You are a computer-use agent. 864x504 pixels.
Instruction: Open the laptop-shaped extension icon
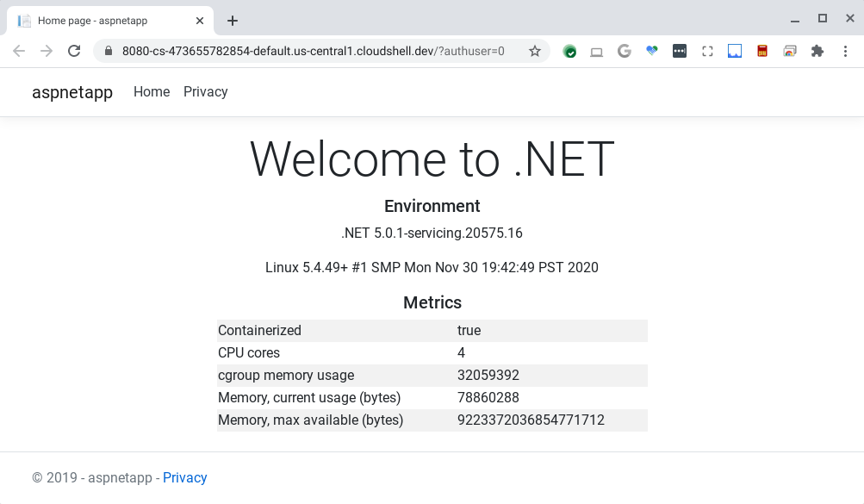pos(596,51)
